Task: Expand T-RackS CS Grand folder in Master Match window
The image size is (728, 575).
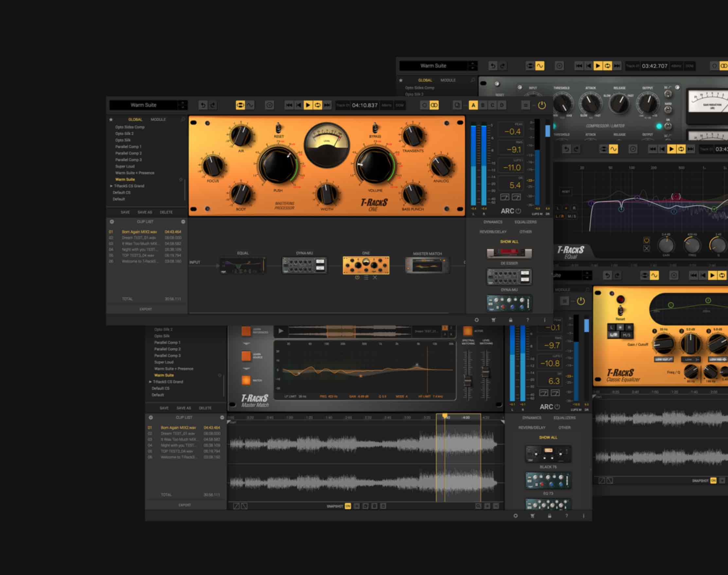Action: [150, 382]
